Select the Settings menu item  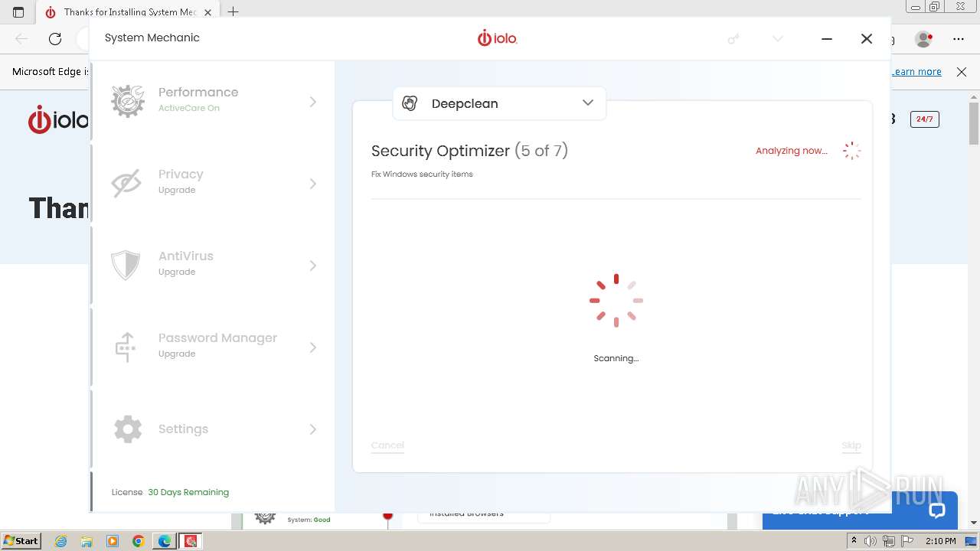point(213,429)
